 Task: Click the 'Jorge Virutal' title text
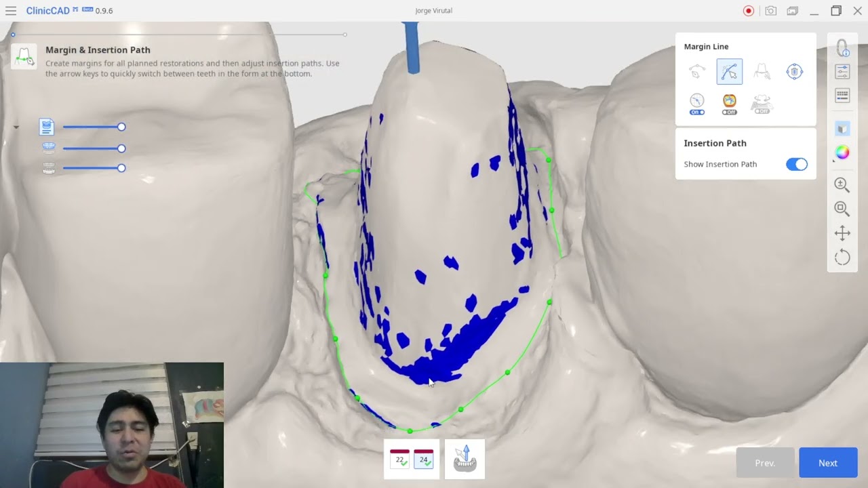[433, 11]
